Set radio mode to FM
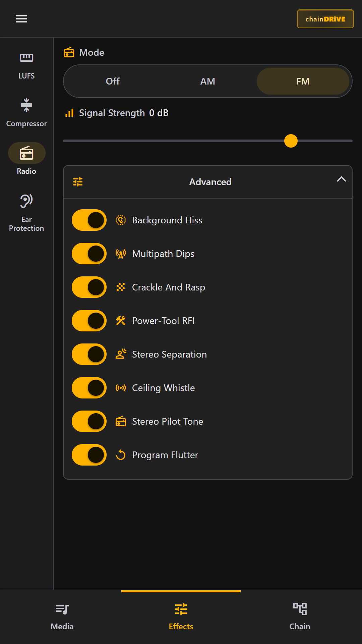362x644 pixels. (303, 81)
